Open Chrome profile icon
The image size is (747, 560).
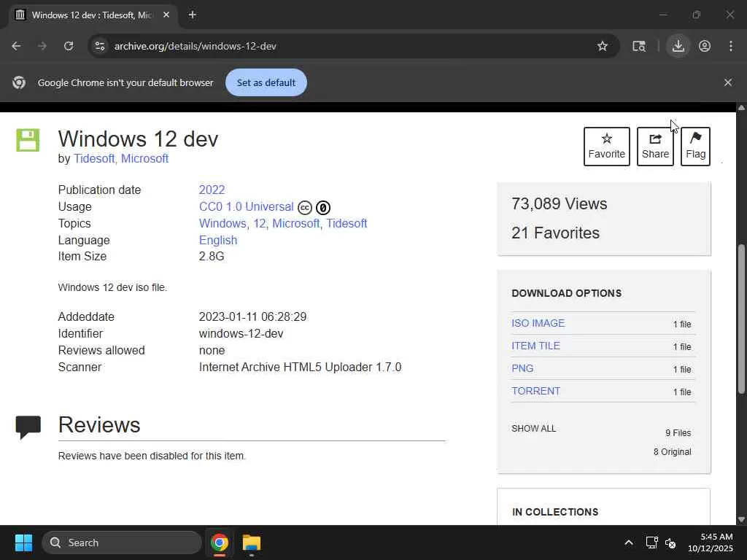705,46
